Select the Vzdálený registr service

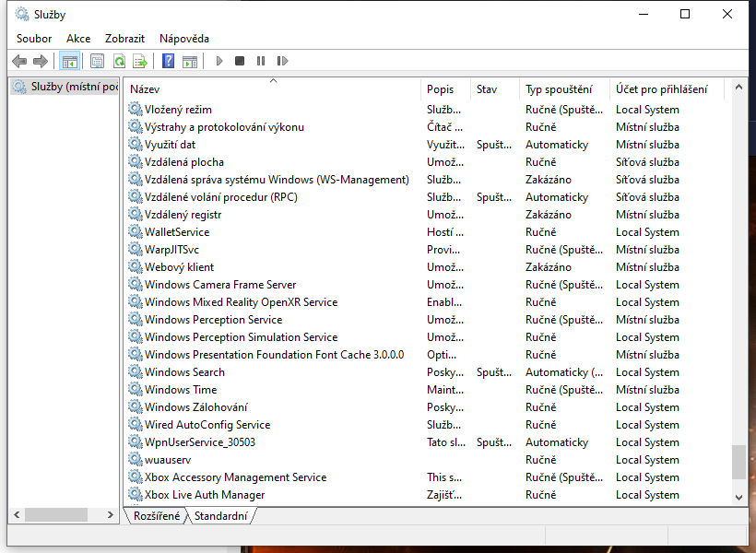pos(426,214)
